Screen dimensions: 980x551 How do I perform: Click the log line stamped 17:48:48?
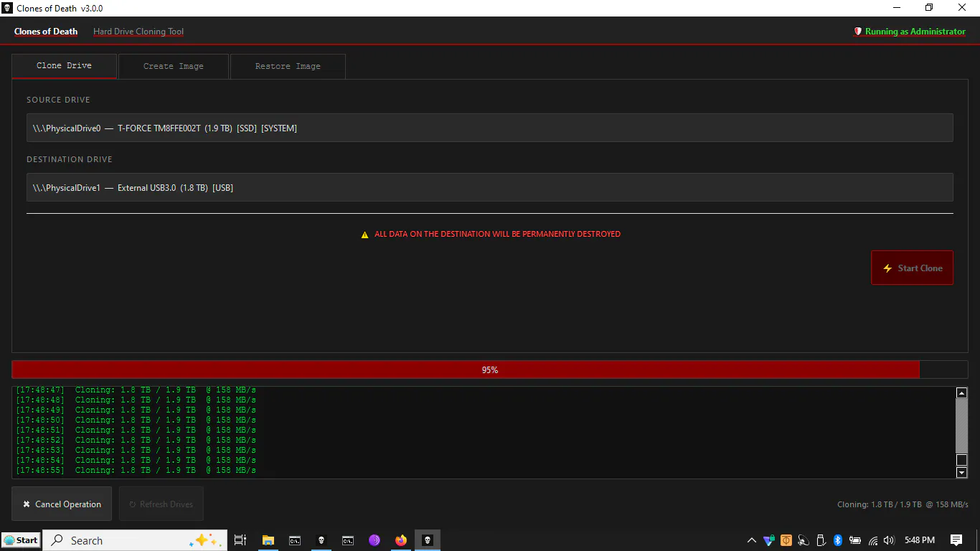click(x=136, y=400)
